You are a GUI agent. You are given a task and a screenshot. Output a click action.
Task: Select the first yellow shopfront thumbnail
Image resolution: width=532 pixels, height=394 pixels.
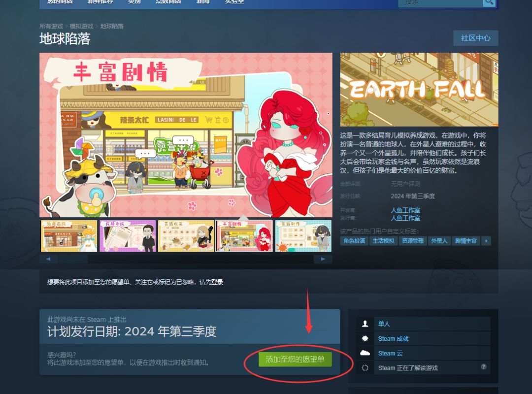pos(69,236)
